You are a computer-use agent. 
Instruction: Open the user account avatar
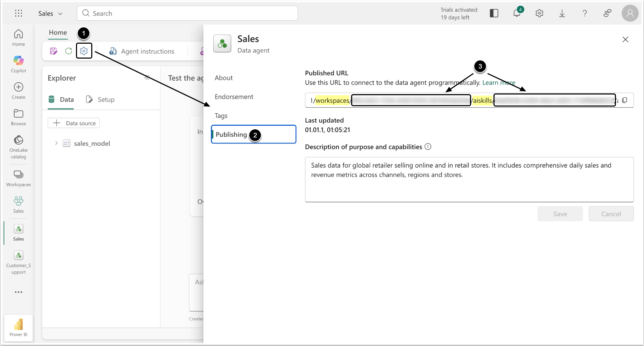click(x=630, y=13)
